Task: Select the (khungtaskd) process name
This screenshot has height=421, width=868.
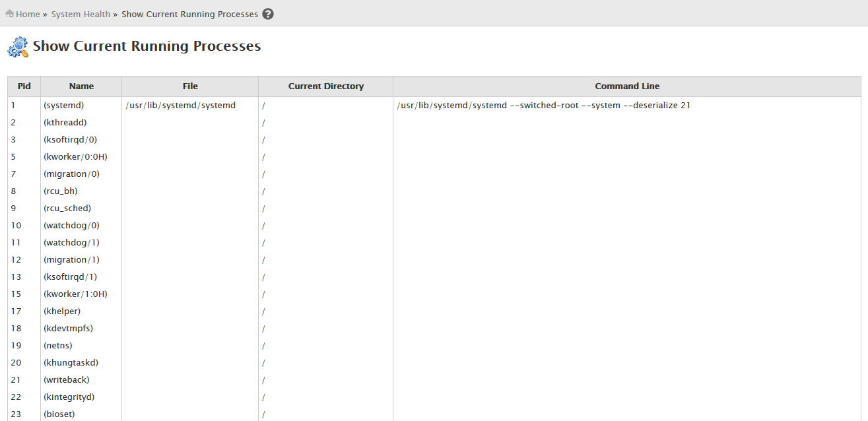Action: click(71, 363)
